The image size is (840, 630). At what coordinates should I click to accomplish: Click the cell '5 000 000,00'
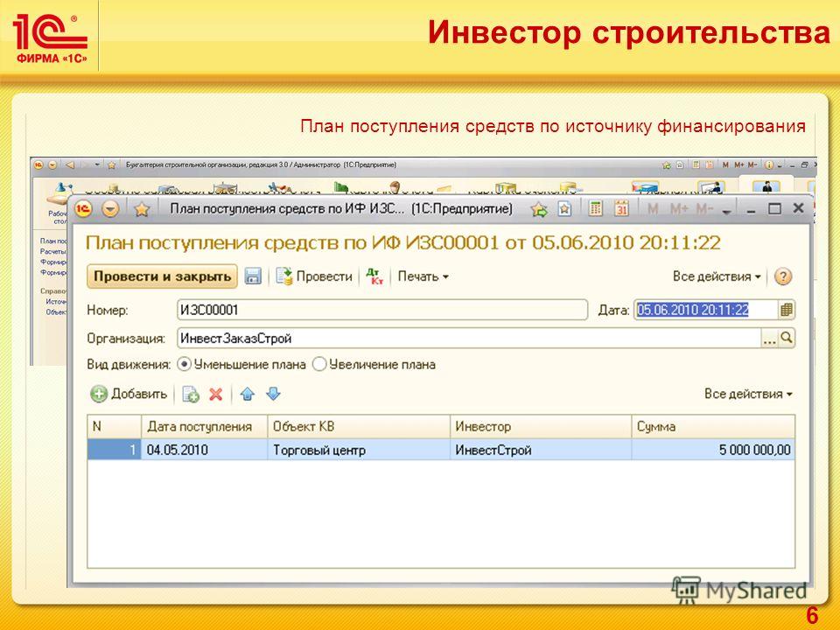[x=713, y=450]
